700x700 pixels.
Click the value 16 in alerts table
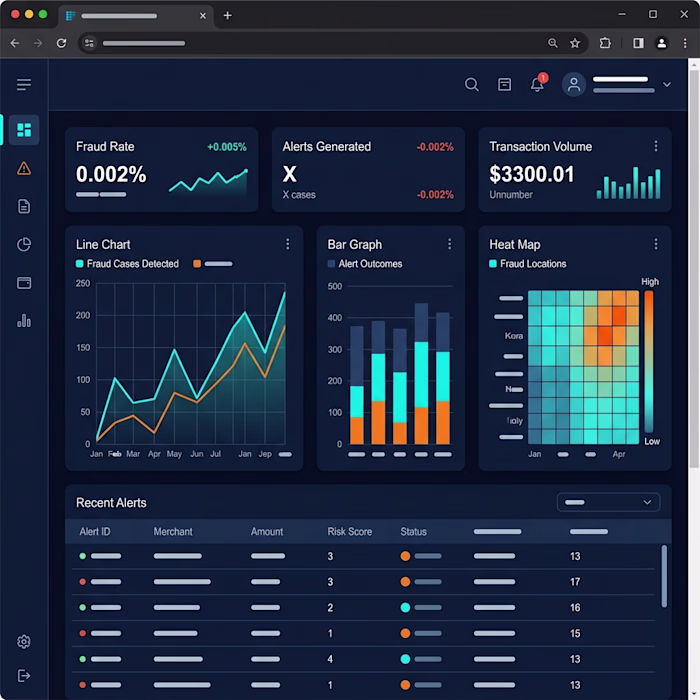coord(575,608)
